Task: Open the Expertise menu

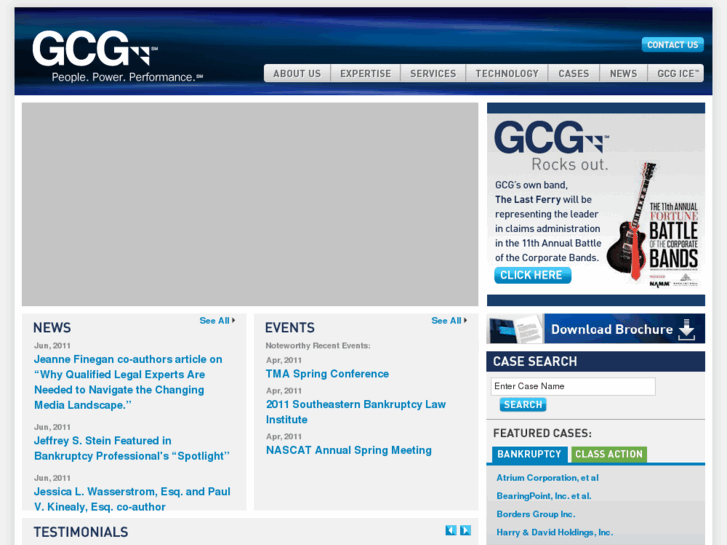Action: pyautogui.click(x=365, y=74)
